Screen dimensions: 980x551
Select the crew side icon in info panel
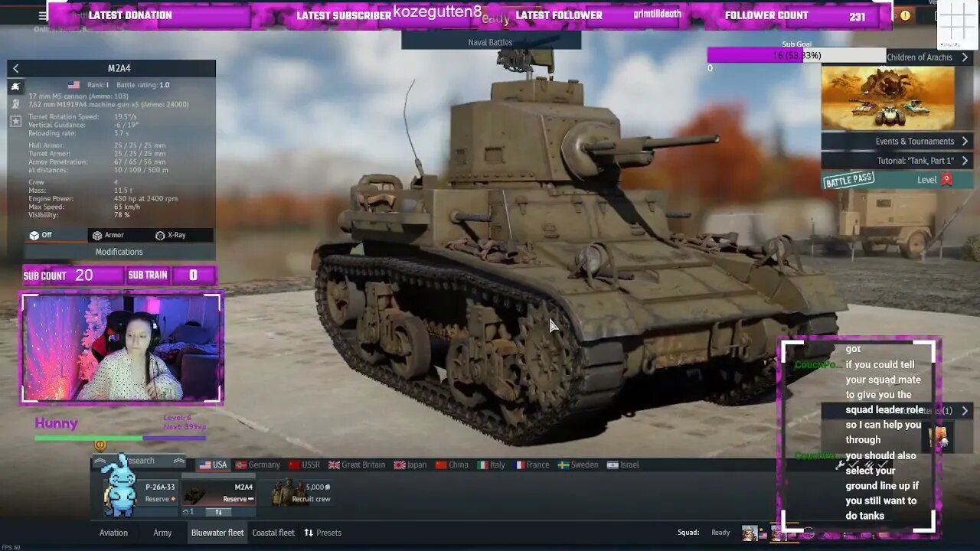coord(15,103)
